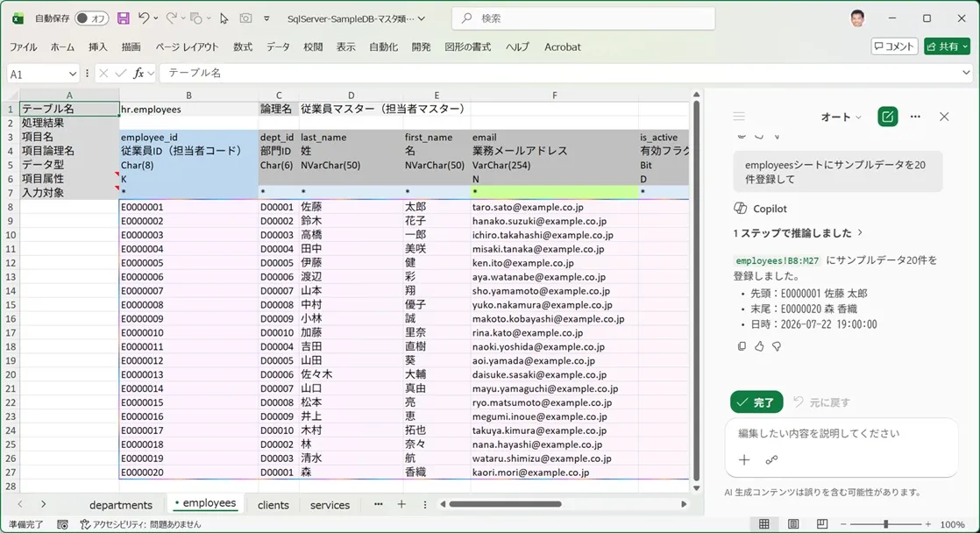
Task: Copy the Copilot response
Action: point(742,346)
